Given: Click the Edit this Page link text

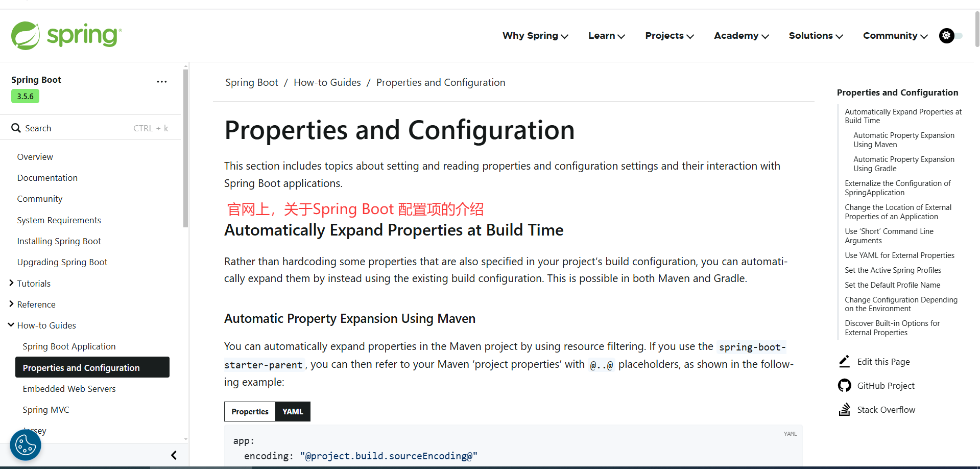Looking at the screenshot, I should tap(883, 362).
